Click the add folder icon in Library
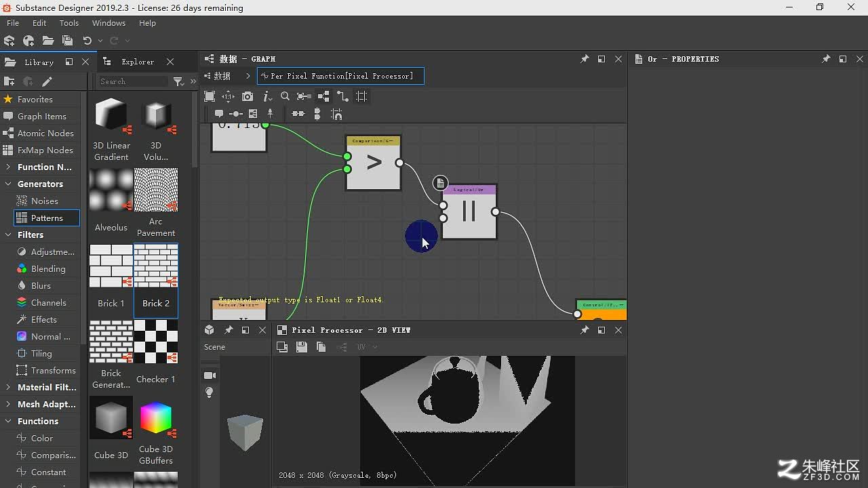Screen dimensions: 868x488 [9, 81]
